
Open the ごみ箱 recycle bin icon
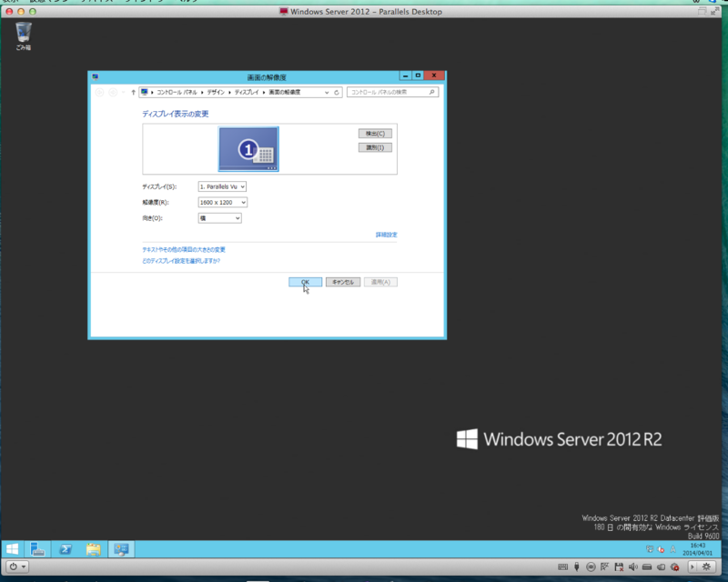pyautogui.click(x=24, y=36)
